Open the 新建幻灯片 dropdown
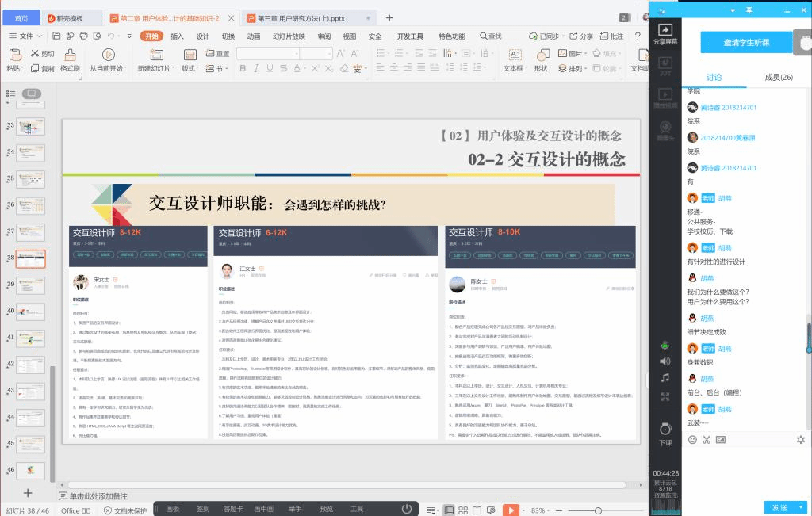The height and width of the screenshot is (516, 812). click(153, 68)
